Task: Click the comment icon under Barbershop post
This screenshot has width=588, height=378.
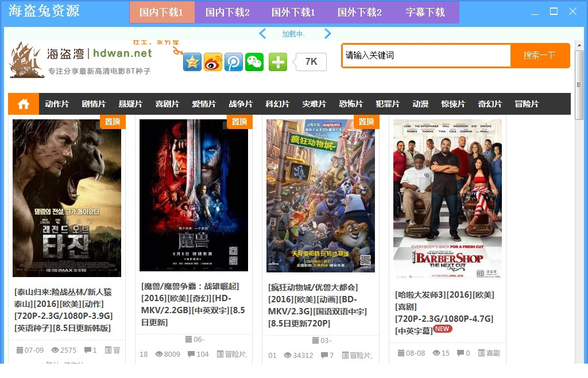Action: pyautogui.click(x=461, y=353)
